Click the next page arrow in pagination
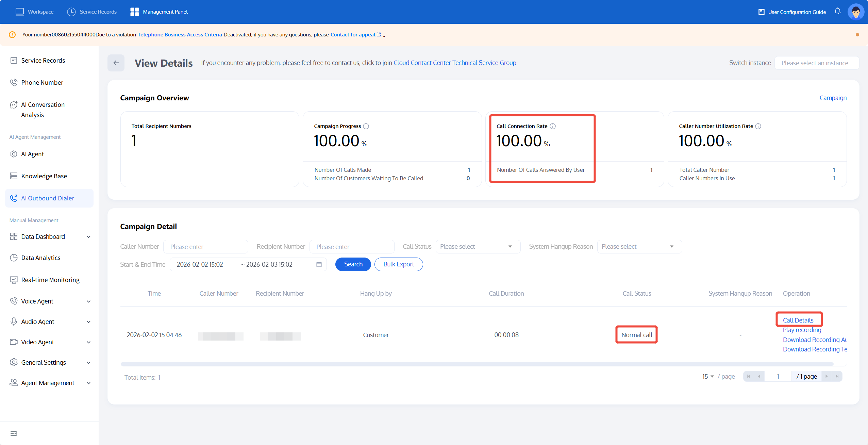 tap(827, 376)
